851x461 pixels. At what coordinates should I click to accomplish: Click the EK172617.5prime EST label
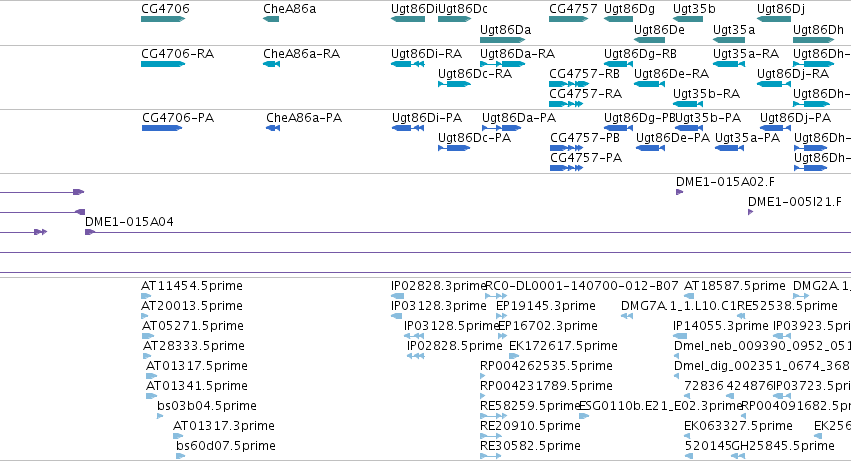click(x=563, y=346)
